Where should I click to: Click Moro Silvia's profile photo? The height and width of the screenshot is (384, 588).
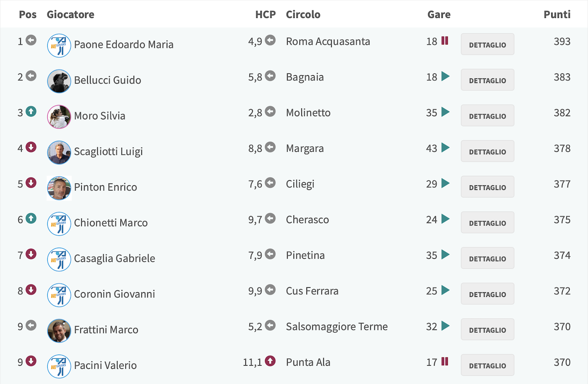point(59,117)
